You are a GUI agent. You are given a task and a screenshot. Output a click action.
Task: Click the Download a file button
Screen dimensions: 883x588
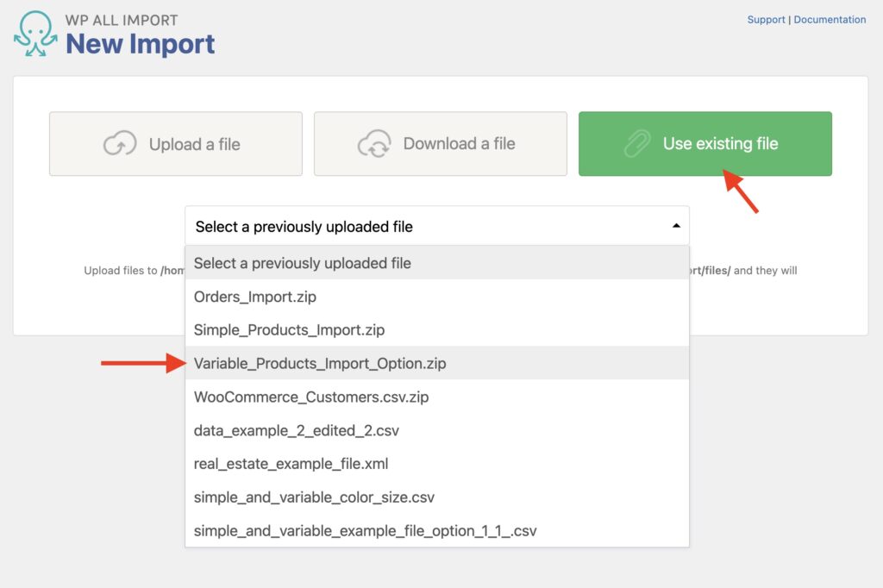click(x=441, y=143)
